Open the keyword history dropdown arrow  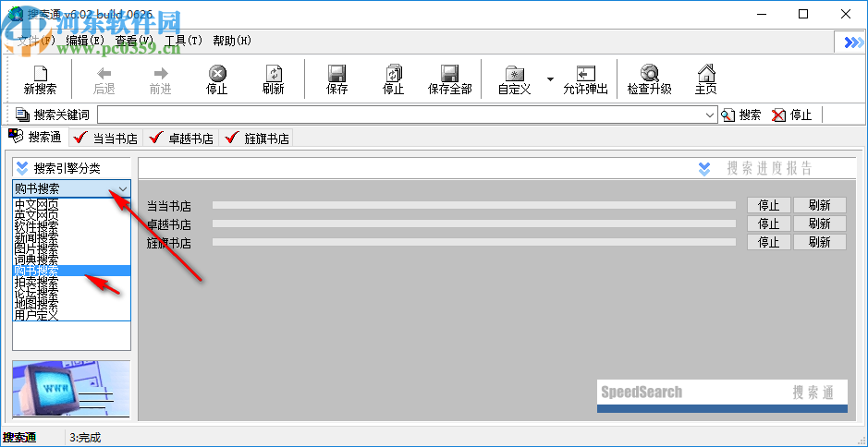pos(710,115)
